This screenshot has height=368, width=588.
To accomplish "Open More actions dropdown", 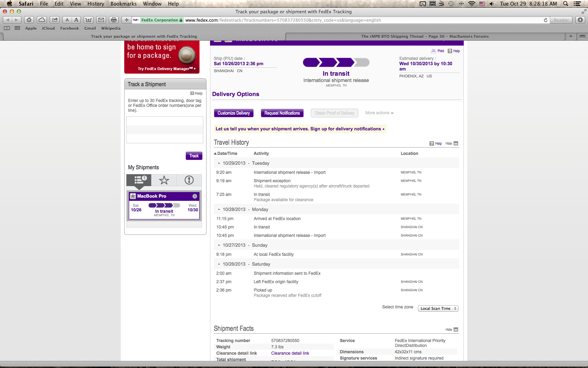I will point(379,113).
